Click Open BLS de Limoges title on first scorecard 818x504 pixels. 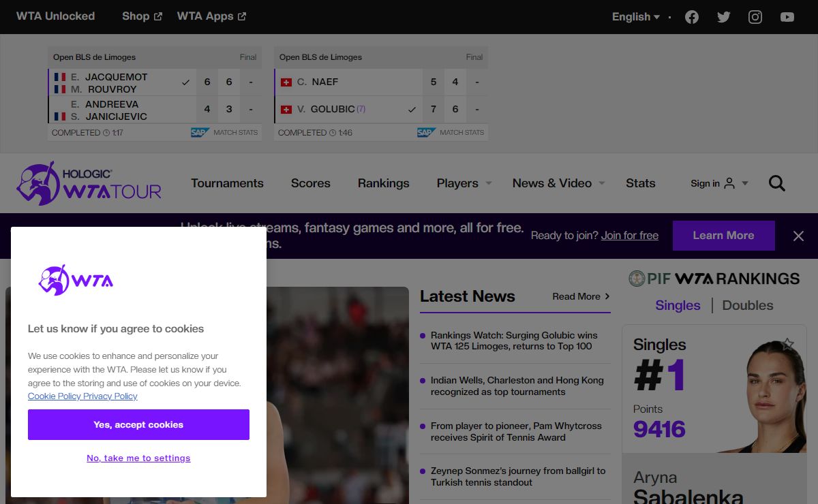(x=94, y=57)
